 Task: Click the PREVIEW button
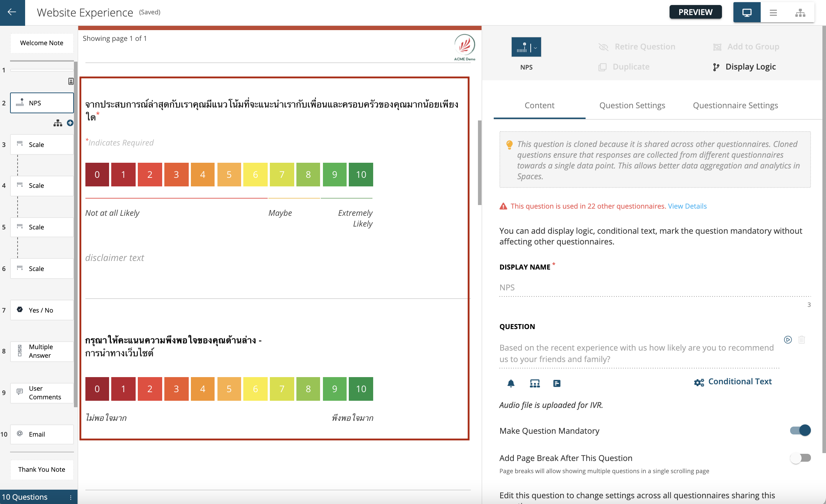pos(695,12)
